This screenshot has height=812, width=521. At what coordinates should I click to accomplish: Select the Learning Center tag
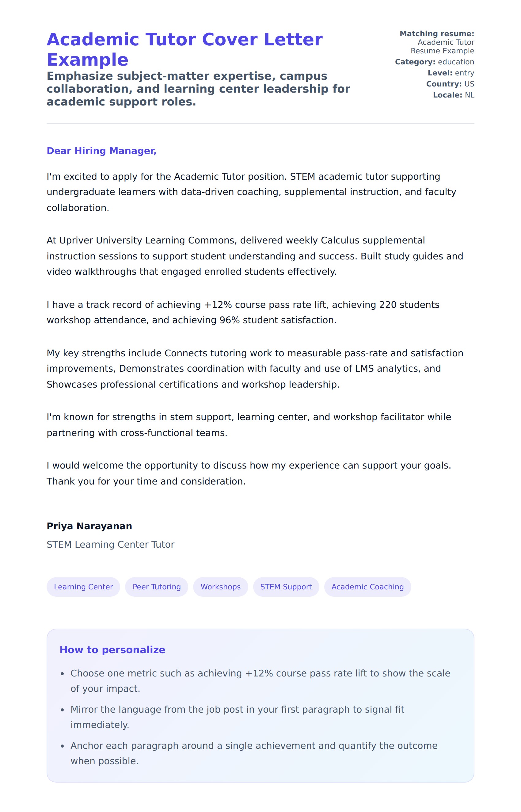pos(83,587)
